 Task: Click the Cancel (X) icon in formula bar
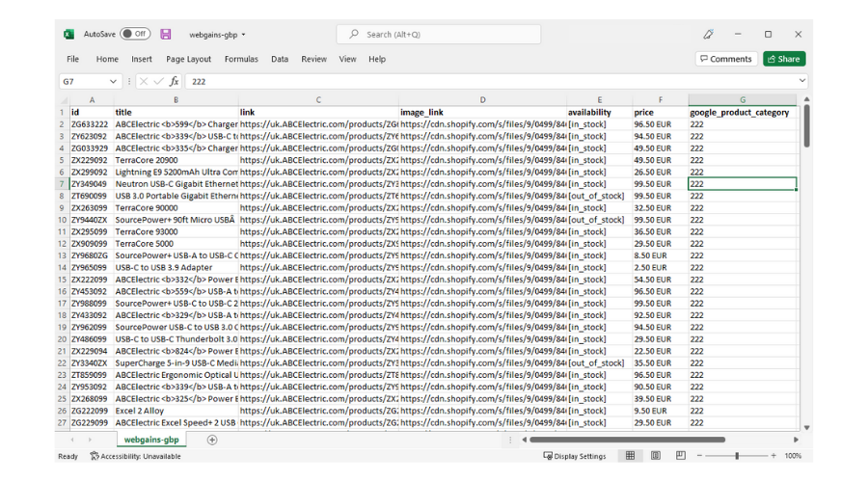[144, 81]
